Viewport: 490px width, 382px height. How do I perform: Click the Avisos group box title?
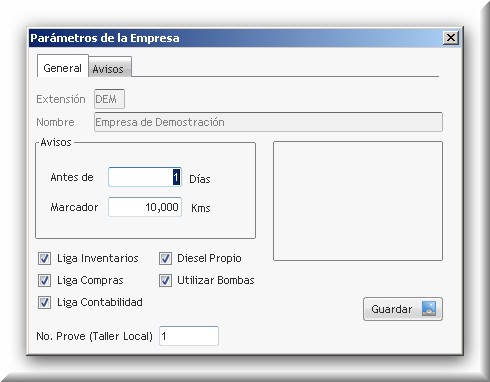56,142
